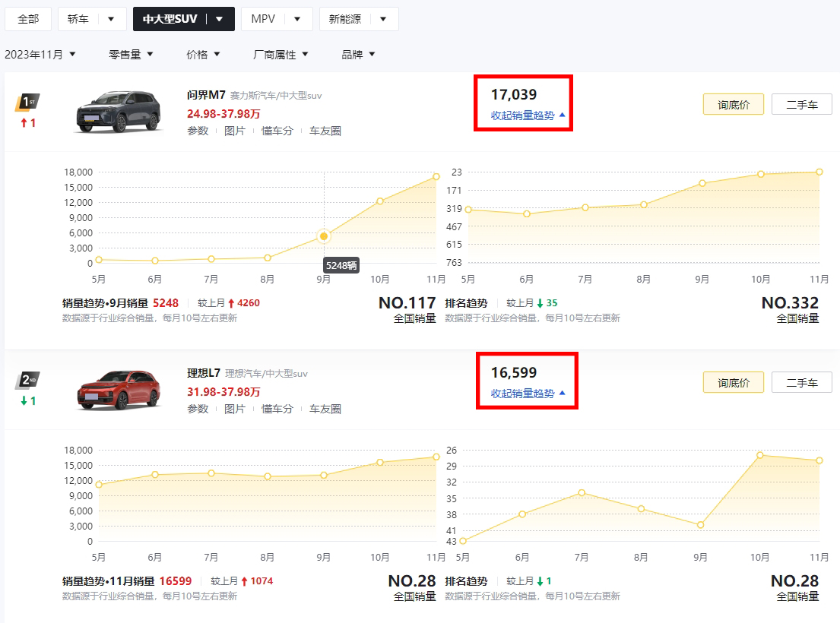The width and height of the screenshot is (840, 623).
Task: Click the 10月 peak on 理想L7 ranking chart
Action: (760, 455)
